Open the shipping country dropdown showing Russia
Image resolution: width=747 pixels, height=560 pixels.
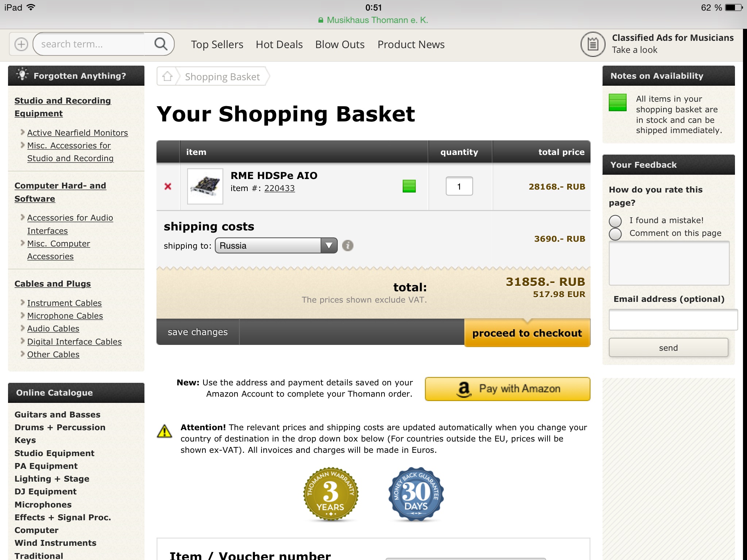pyautogui.click(x=276, y=246)
